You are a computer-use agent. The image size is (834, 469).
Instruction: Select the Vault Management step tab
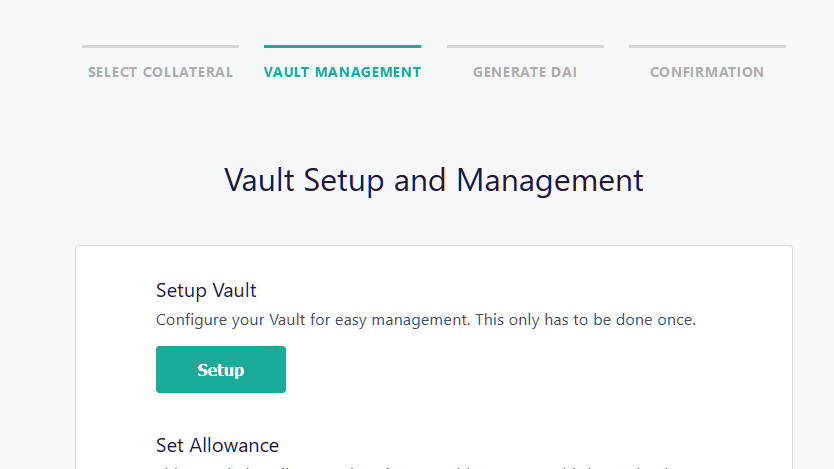343,72
